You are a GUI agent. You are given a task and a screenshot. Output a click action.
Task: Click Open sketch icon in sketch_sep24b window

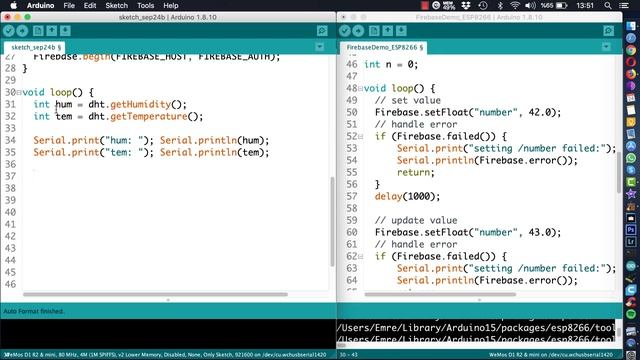pyautogui.click(x=51, y=31)
